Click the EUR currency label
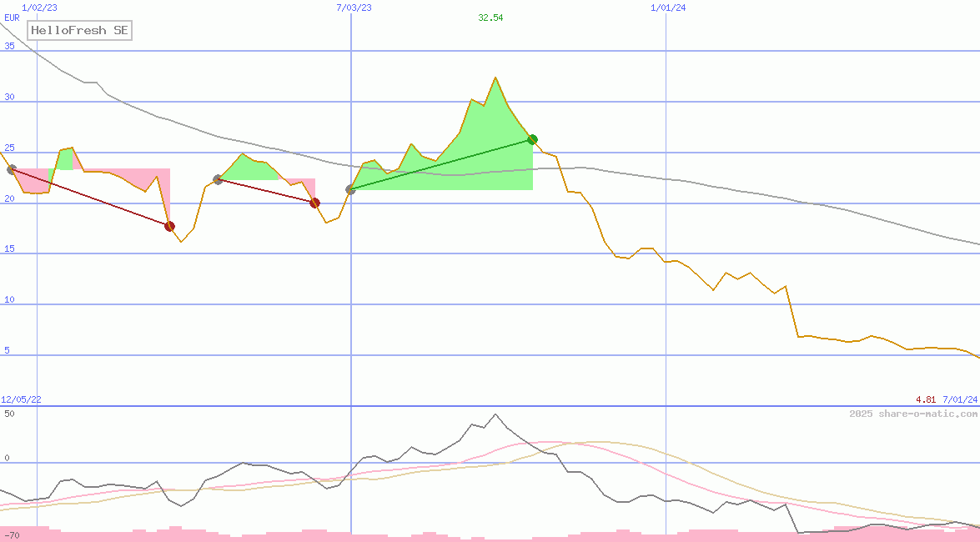The image size is (980, 542). [12, 17]
